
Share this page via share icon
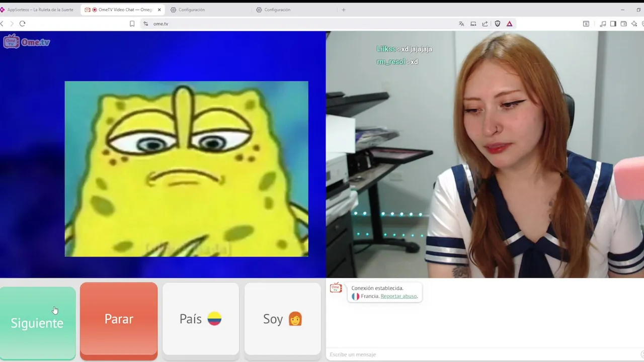pos(485,24)
